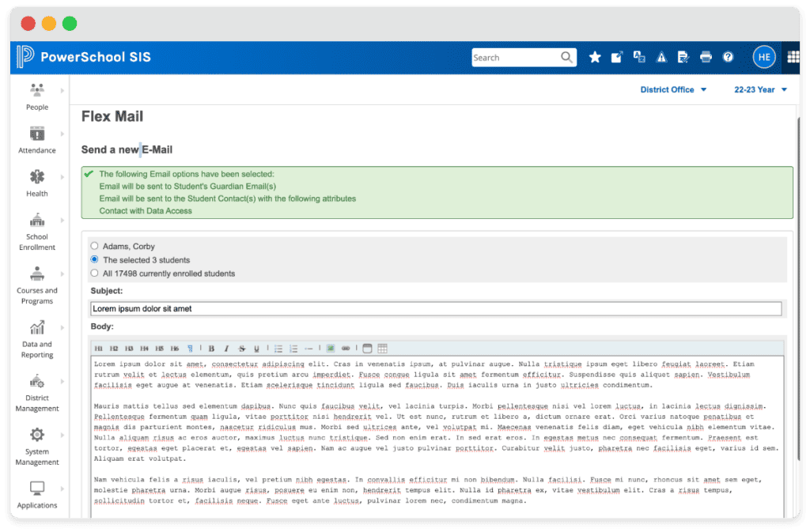Choose 'The selected 3 students' option

95,259
